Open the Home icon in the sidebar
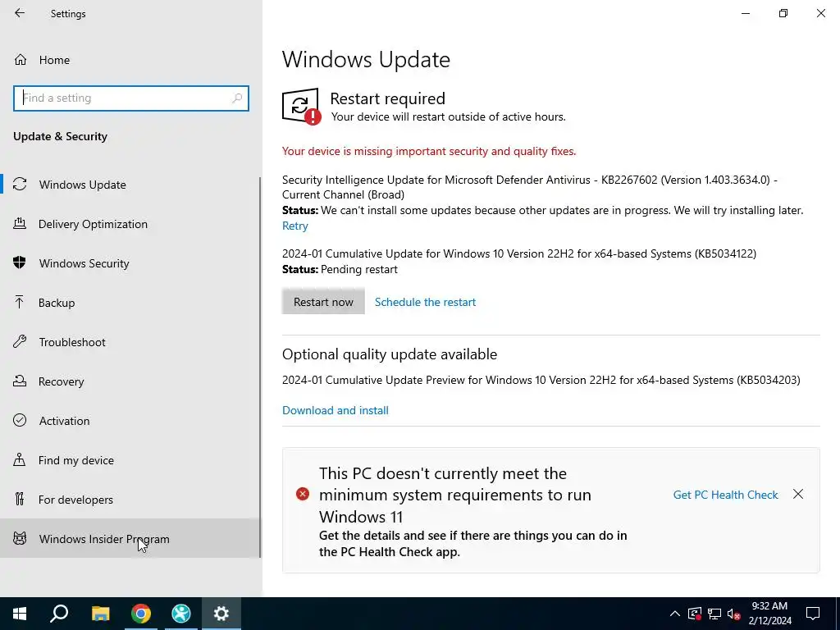Image resolution: width=840 pixels, height=630 pixels. pyautogui.click(x=21, y=59)
